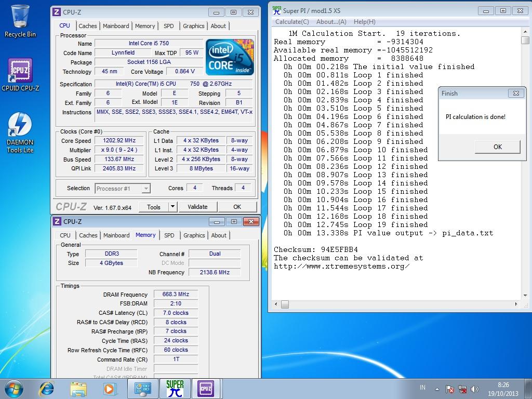Click the Intel Core i5 logo in CPU-Z

pos(230,57)
